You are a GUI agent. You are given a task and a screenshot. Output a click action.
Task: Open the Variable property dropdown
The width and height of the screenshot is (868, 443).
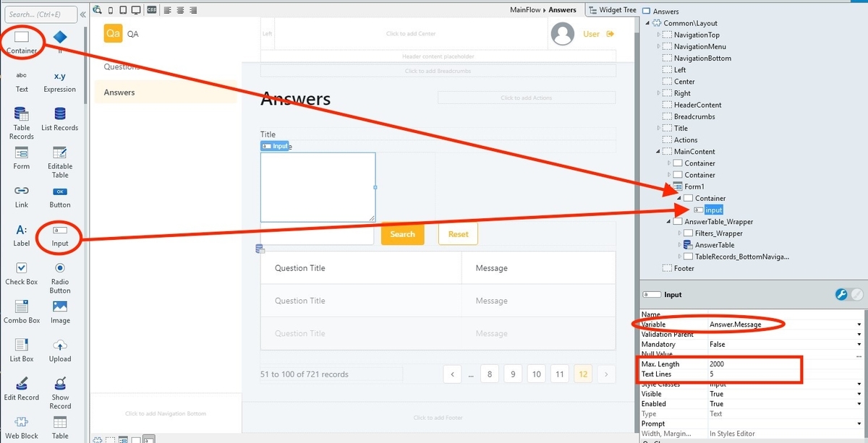click(859, 324)
